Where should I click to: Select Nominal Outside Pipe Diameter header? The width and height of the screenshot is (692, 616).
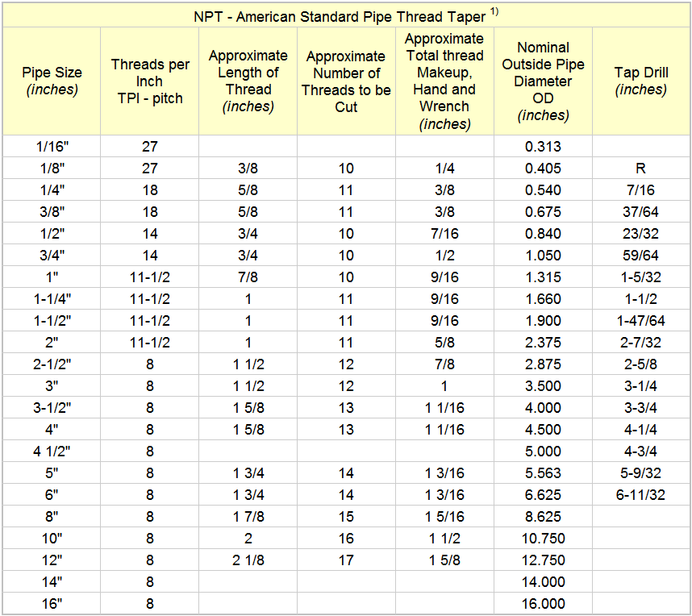(x=543, y=81)
